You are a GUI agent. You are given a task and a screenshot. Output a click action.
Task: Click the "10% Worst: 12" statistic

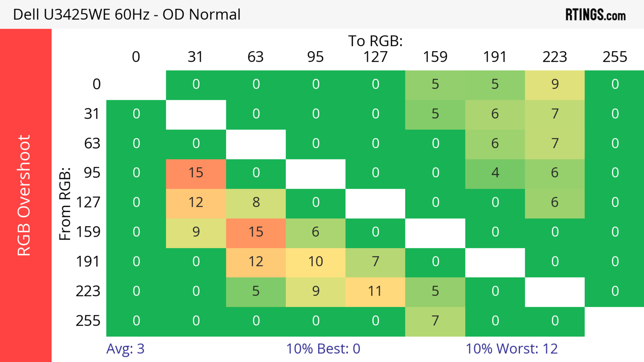click(512, 349)
